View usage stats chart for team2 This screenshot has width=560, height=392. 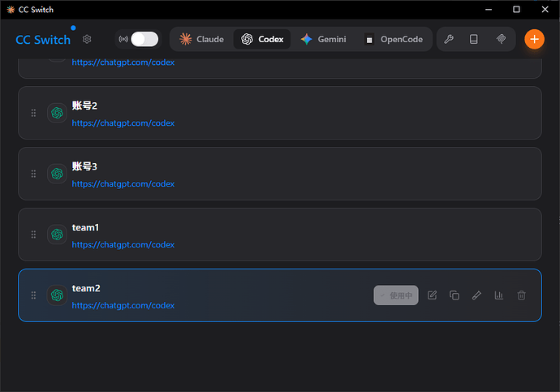coord(499,295)
